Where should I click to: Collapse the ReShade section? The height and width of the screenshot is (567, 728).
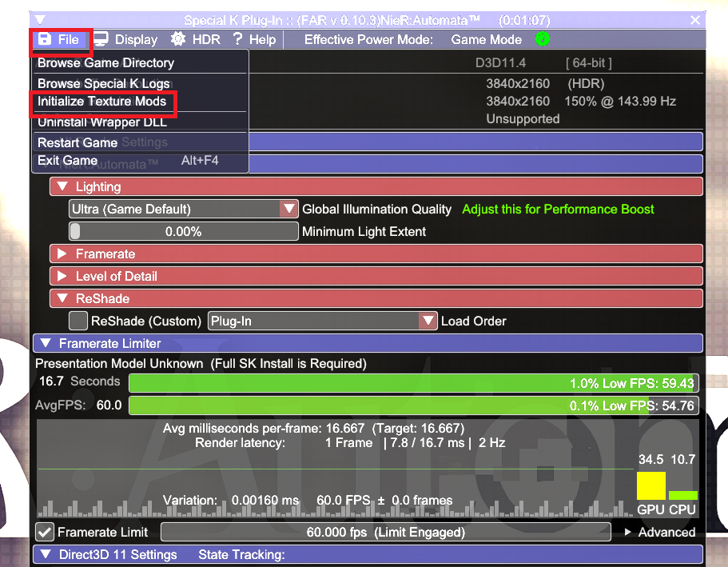tap(376, 299)
